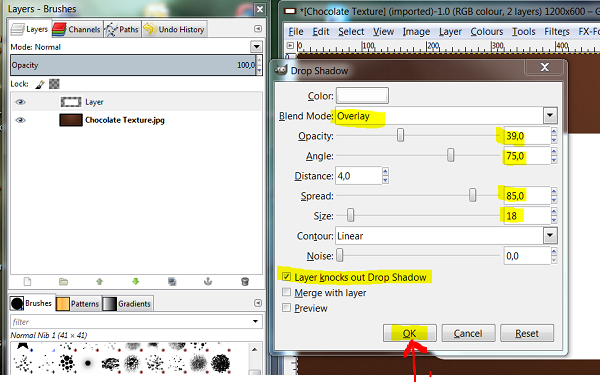Open the Blend Mode Overlay dropdown
600x382 pixels.
click(446, 116)
